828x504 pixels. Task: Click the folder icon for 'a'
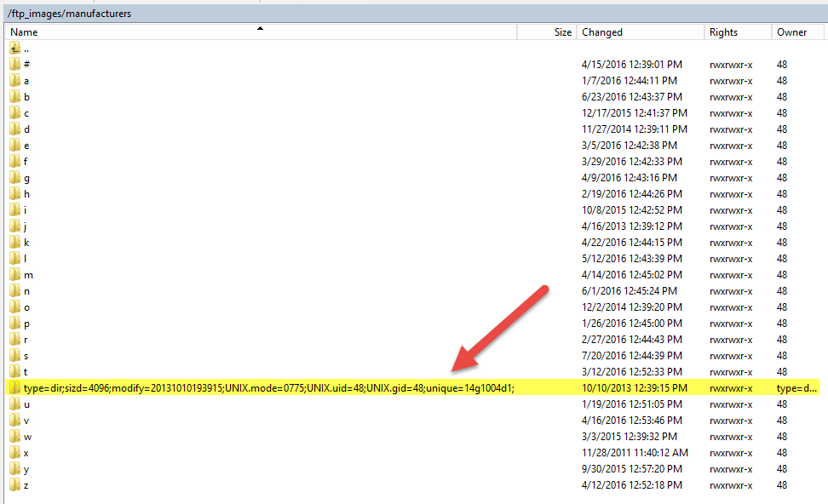click(x=14, y=81)
